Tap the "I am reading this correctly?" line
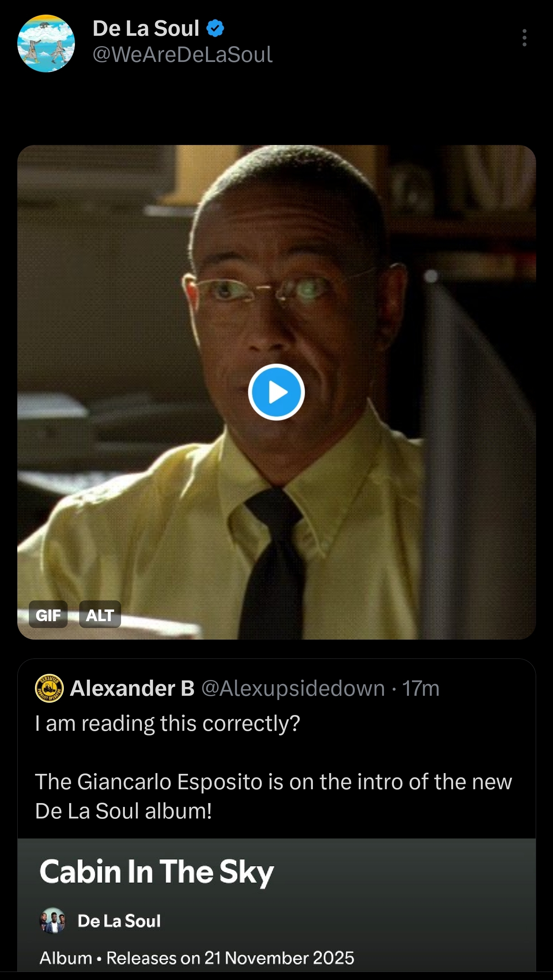 click(167, 723)
